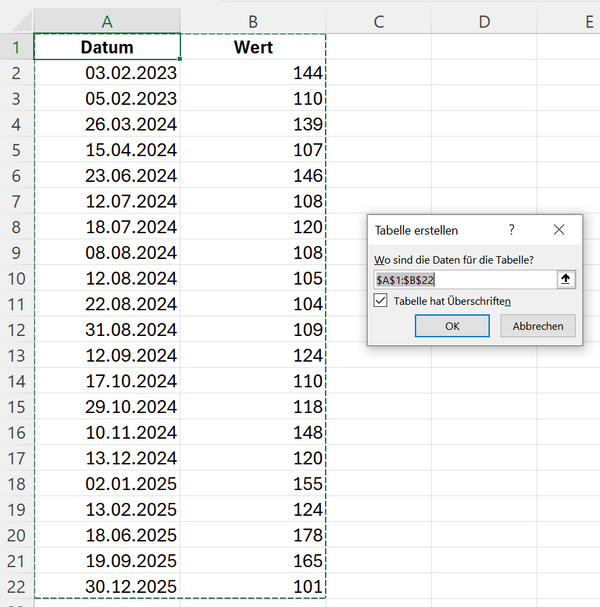The height and width of the screenshot is (607, 600).
Task: Toggle 'Tabelle hat Überschriften' checkbox
Action: (381, 300)
